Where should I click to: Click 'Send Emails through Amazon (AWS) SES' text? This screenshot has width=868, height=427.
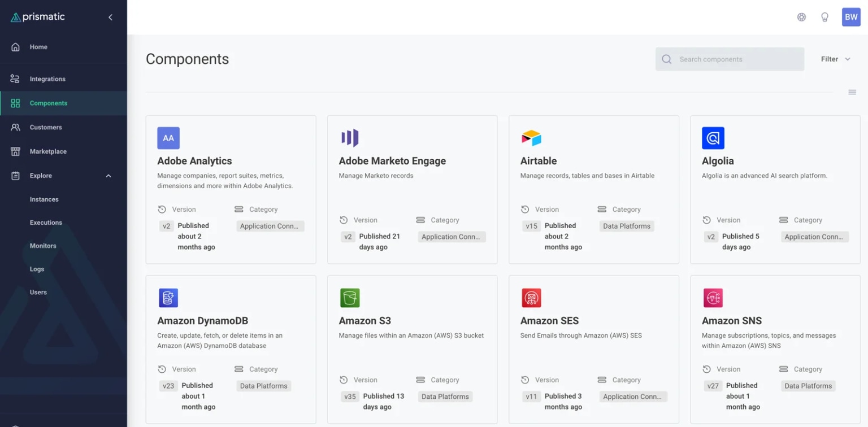point(581,335)
